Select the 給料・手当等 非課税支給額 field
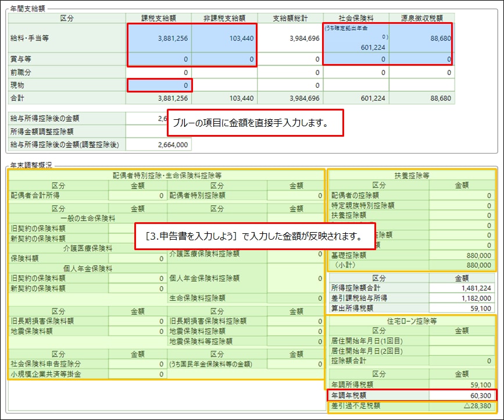The height and width of the screenshot is (420, 504). 224,38
